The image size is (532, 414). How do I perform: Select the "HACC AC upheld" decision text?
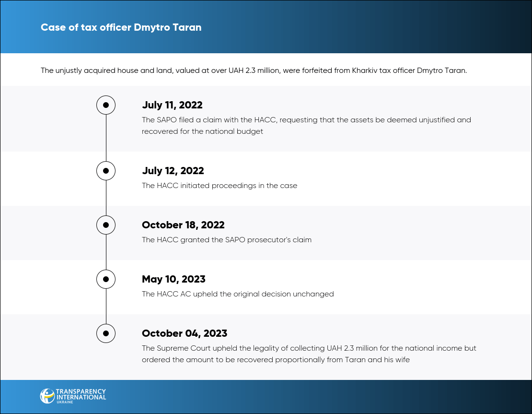click(238, 294)
